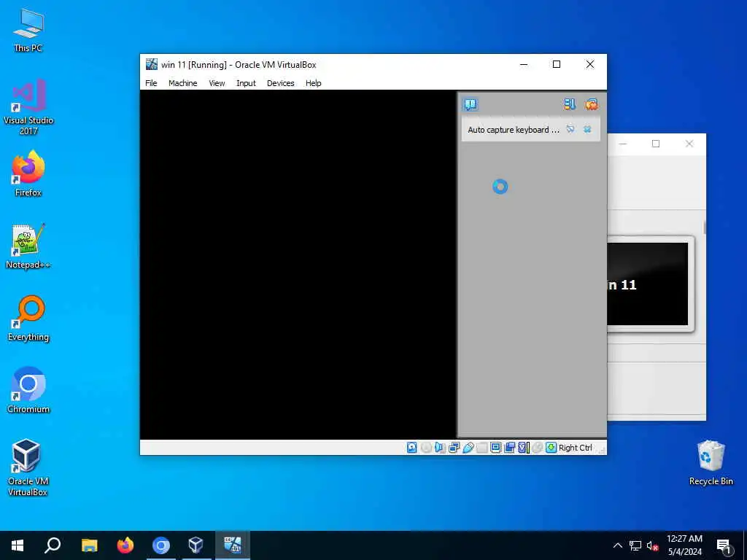The width and height of the screenshot is (747, 560).
Task: Click the shared folders status icon
Action: (x=481, y=448)
